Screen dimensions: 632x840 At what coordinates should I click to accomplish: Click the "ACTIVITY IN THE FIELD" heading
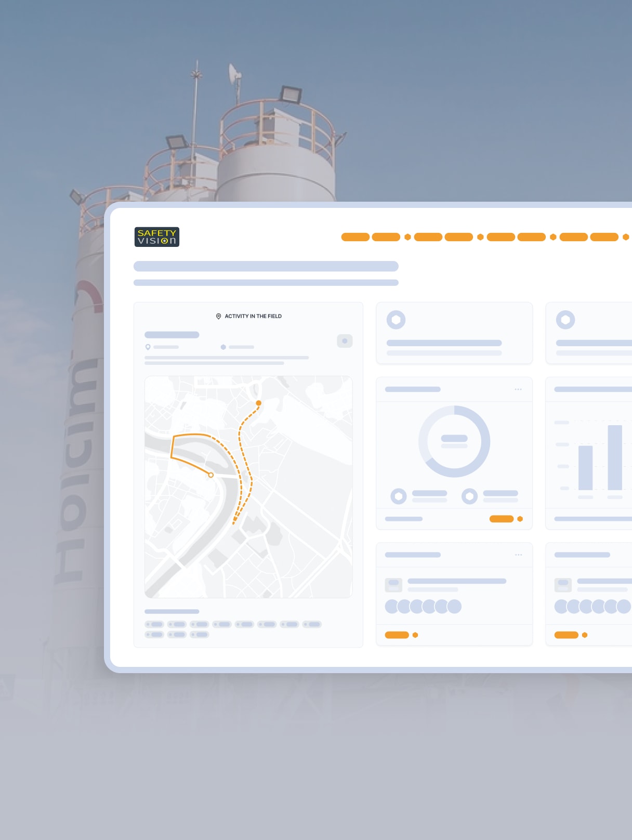pyautogui.click(x=253, y=316)
